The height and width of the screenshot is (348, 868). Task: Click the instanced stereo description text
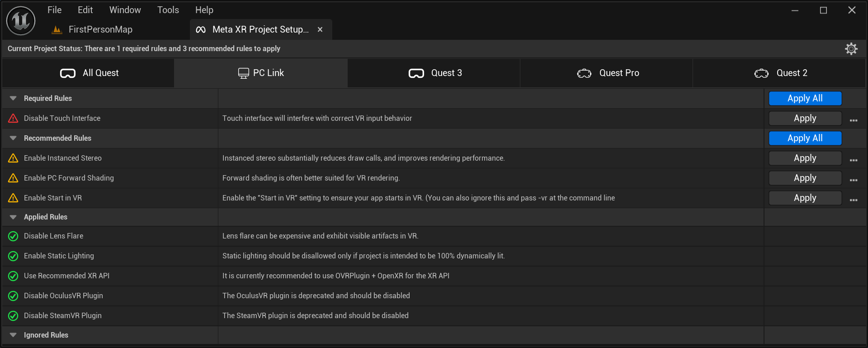[x=363, y=158]
